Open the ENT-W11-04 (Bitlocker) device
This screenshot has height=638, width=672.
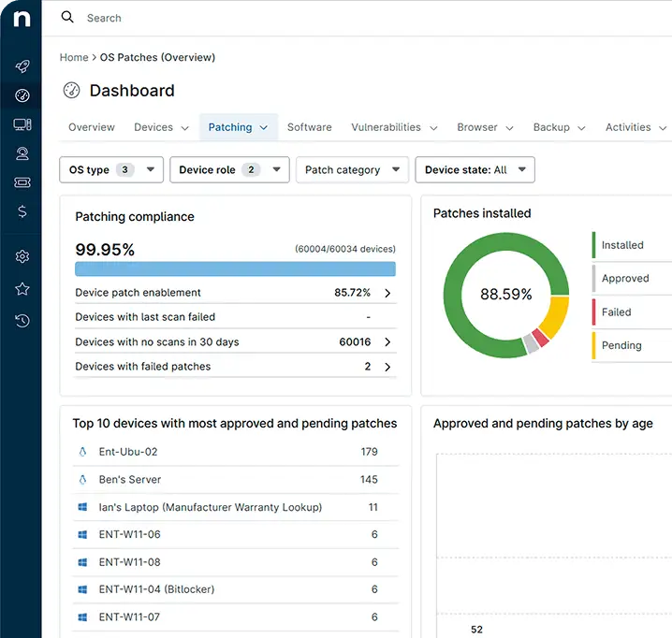click(236, 589)
